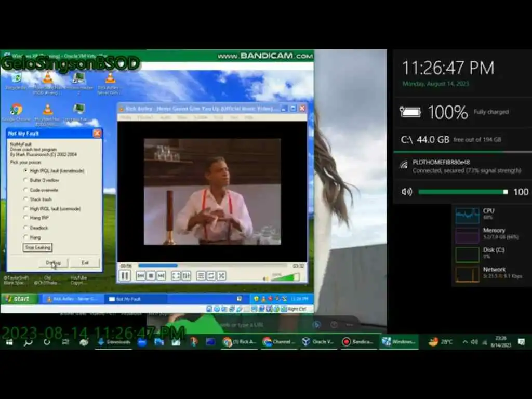
Task: Open VLC extended settings equalizer icon
Action: (x=187, y=276)
